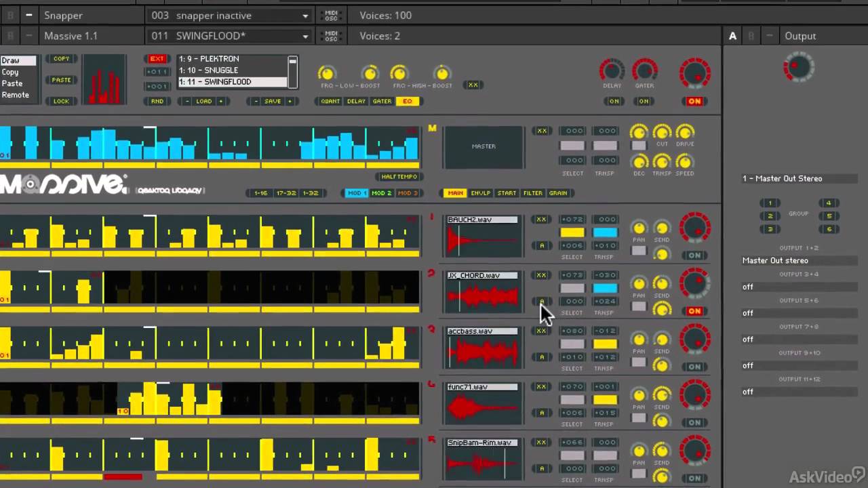This screenshot has height=488, width=868.
Task: Click the PAN knob for BAUCH2.wav
Action: (639, 228)
